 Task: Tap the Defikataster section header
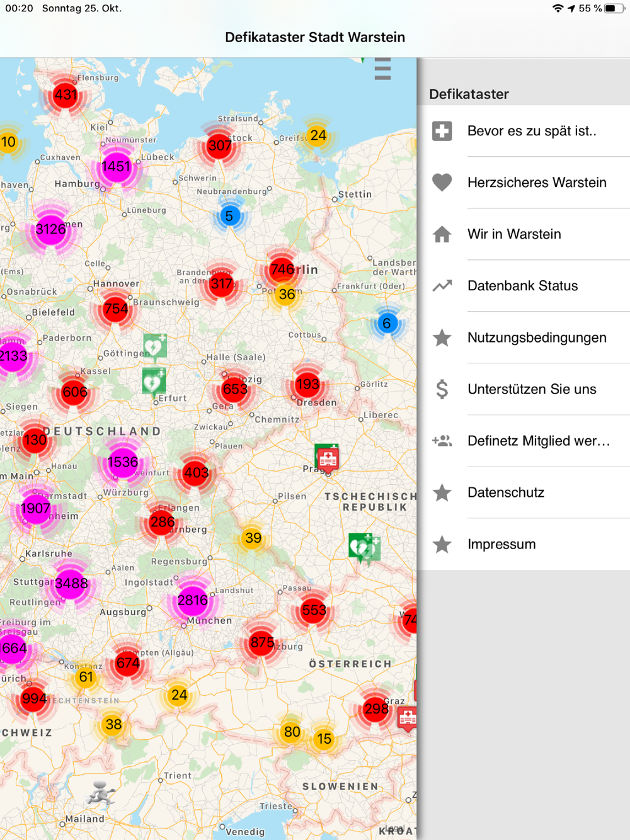click(x=469, y=94)
